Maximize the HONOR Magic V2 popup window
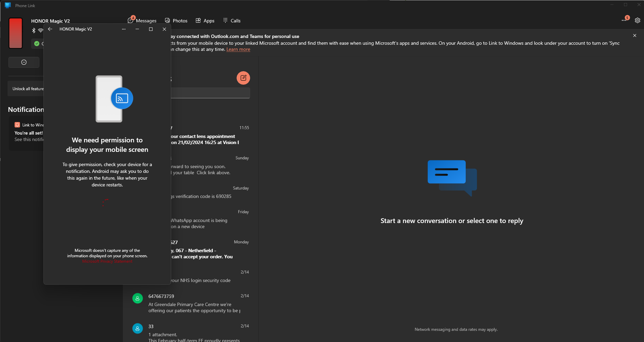This screenshot has height=342, width=644. click(151, 29)
